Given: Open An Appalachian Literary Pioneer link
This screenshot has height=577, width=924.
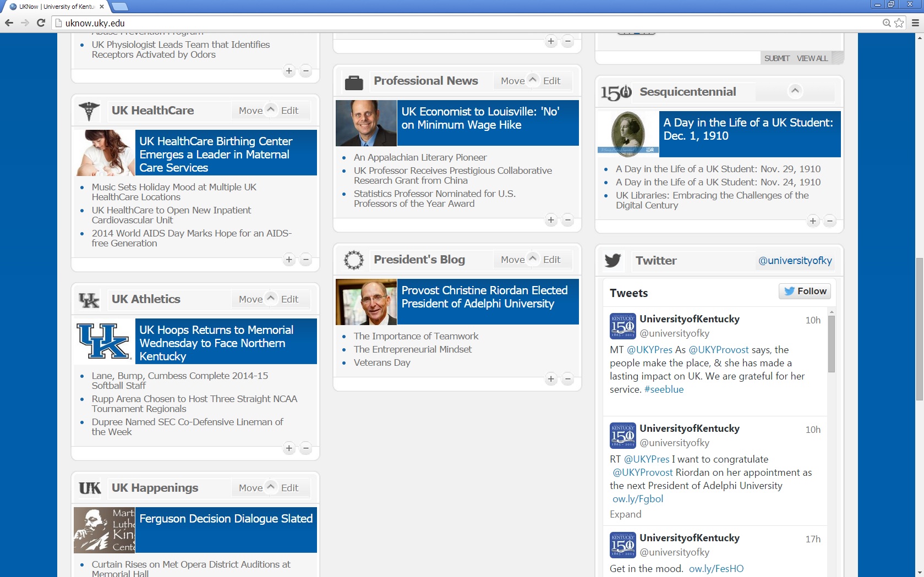Looking at the screenshot, I should (420, 157).
